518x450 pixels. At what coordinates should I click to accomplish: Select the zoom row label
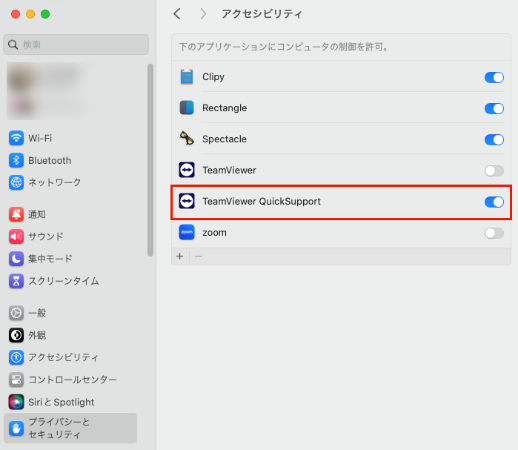[214, 233]
